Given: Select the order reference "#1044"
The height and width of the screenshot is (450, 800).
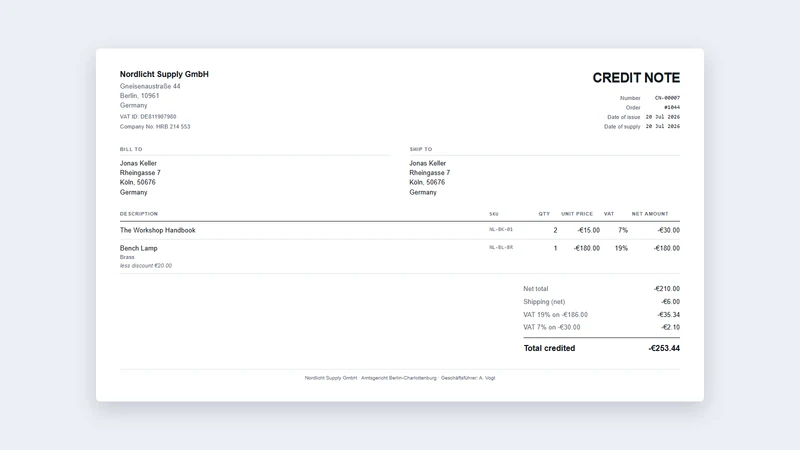Looking at the screenshot, I should [x=672, y=108].
